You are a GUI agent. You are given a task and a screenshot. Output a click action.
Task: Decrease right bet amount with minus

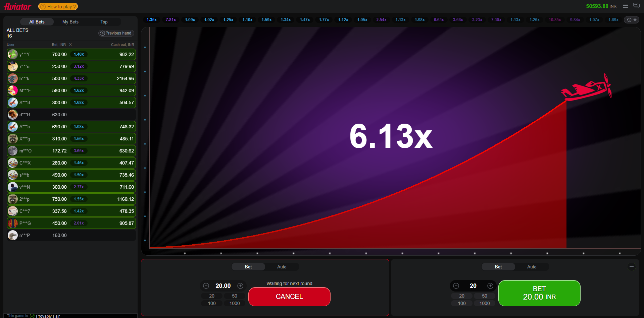coord(456,286)
